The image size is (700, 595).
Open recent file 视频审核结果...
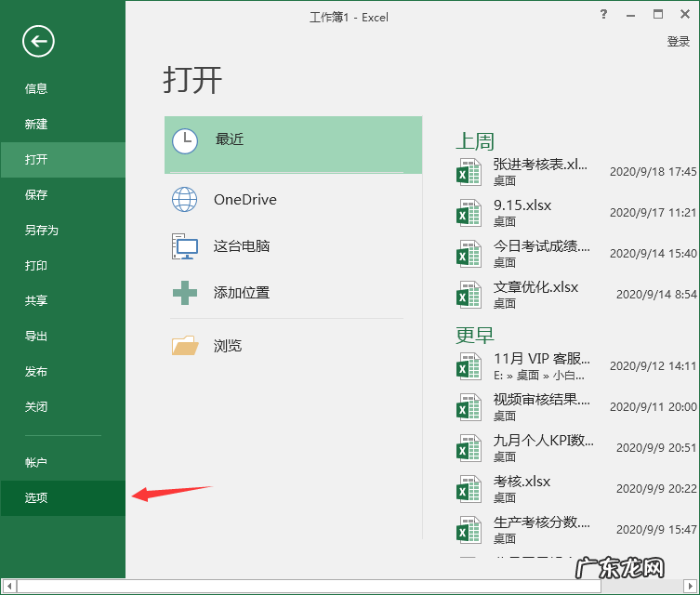542,400
